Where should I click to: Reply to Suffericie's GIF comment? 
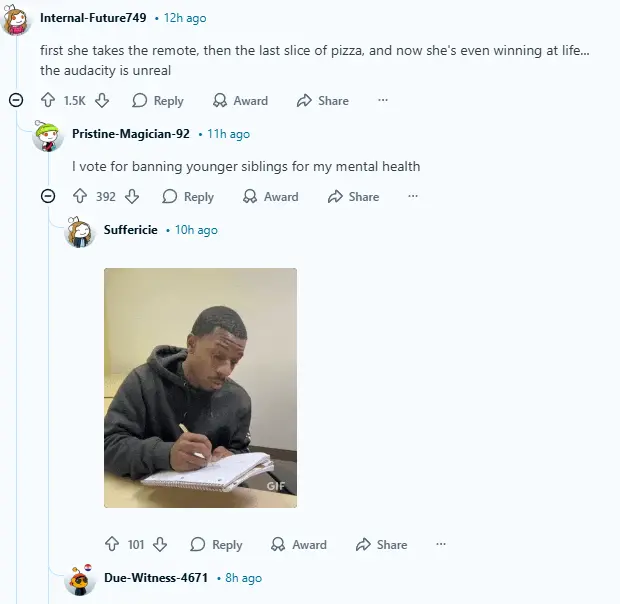[x=216, y=545]
